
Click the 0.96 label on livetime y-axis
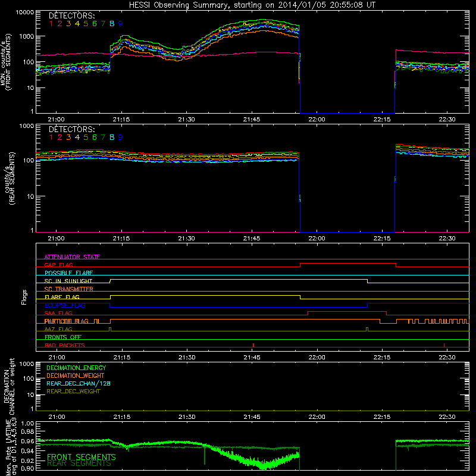pos(27,441)
